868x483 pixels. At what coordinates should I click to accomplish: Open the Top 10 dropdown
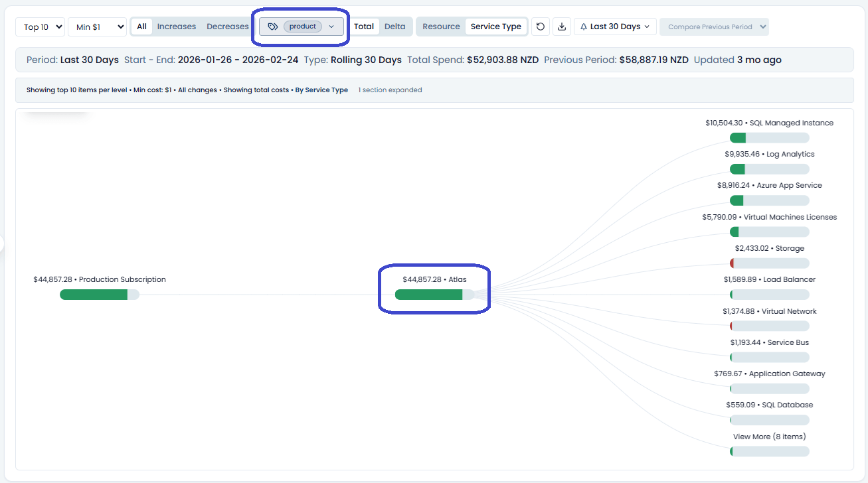pyautogui.click(x=40, y=27)
